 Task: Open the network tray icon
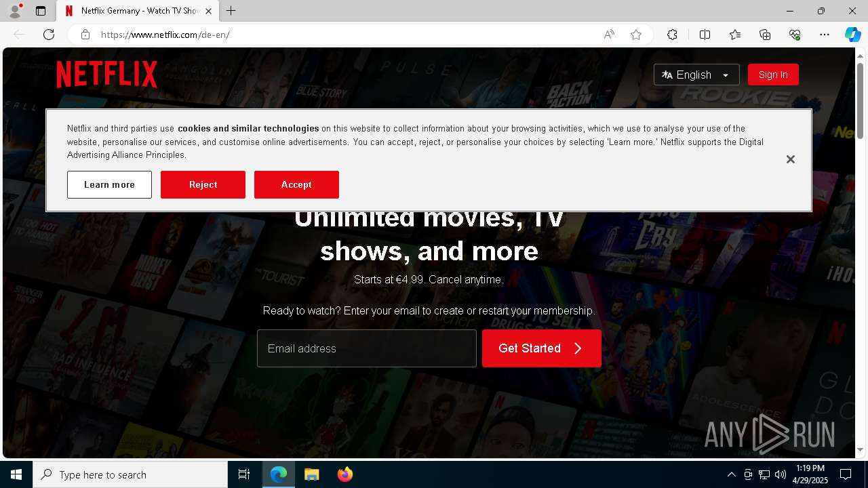pyautogui.click(x=764, y=474)
